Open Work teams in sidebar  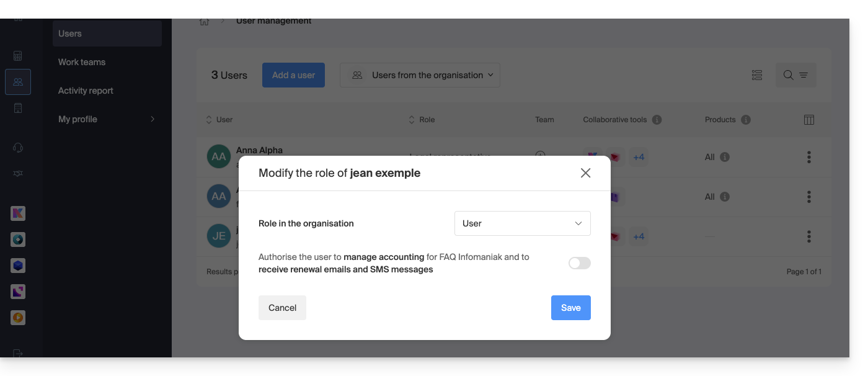coord(82,62)
